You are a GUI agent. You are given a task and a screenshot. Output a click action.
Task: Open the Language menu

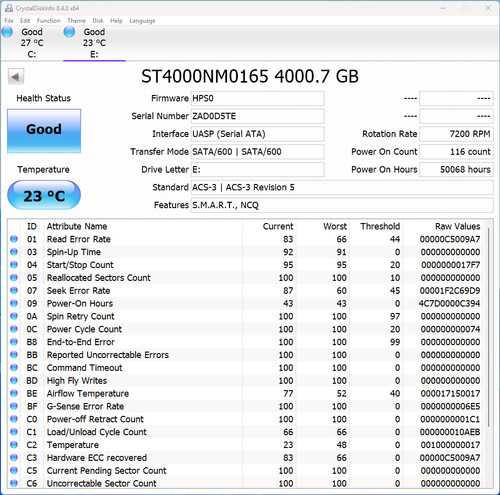tap(142, 21)
